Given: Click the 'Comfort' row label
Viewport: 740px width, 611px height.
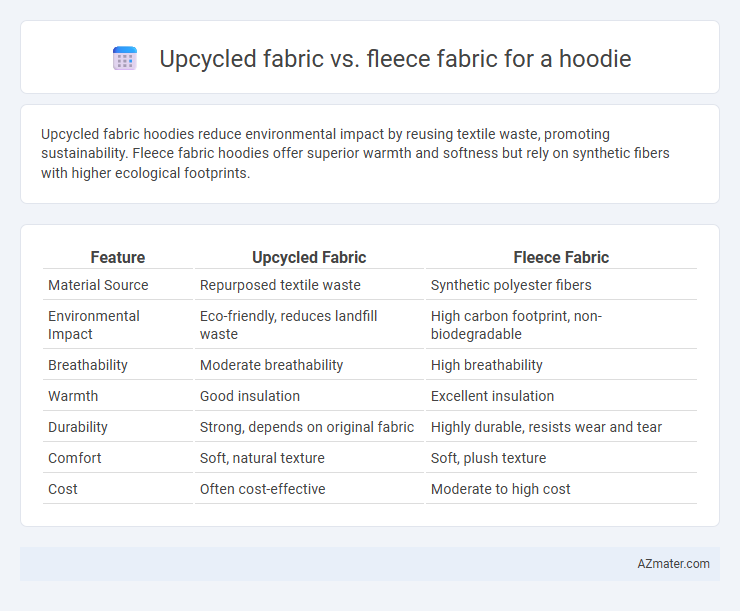Looking at the screenshot, I should (75, 458).
